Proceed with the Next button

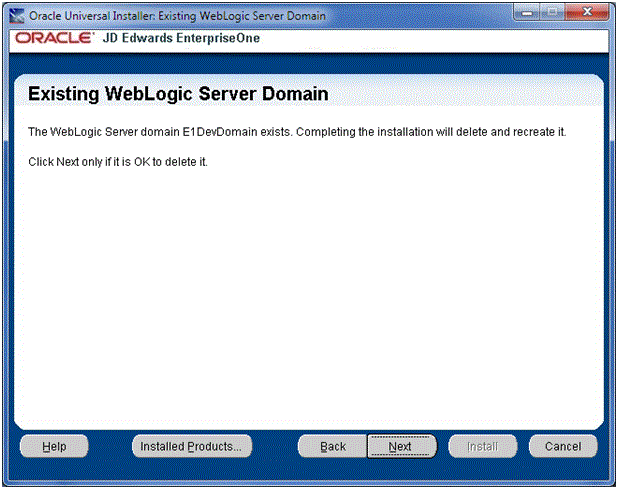[402, 446]
